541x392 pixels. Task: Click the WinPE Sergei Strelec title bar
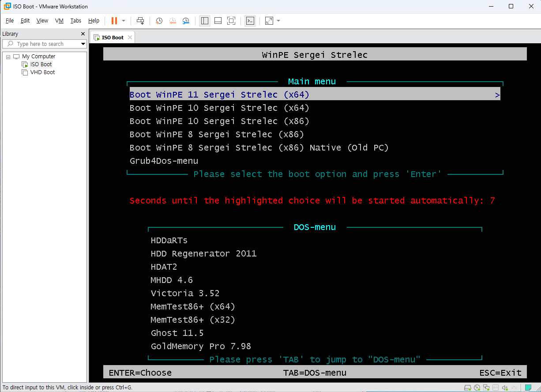[x=315, y=55]
